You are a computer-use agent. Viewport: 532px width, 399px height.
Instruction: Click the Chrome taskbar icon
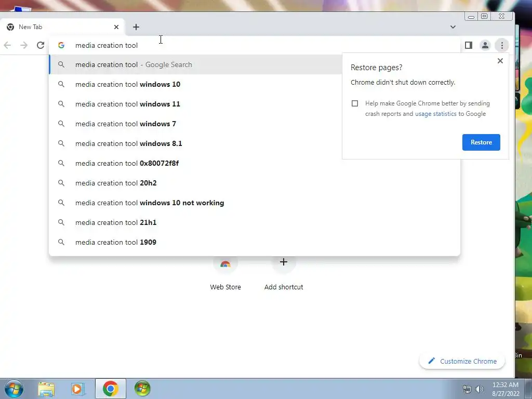[110, 389]
